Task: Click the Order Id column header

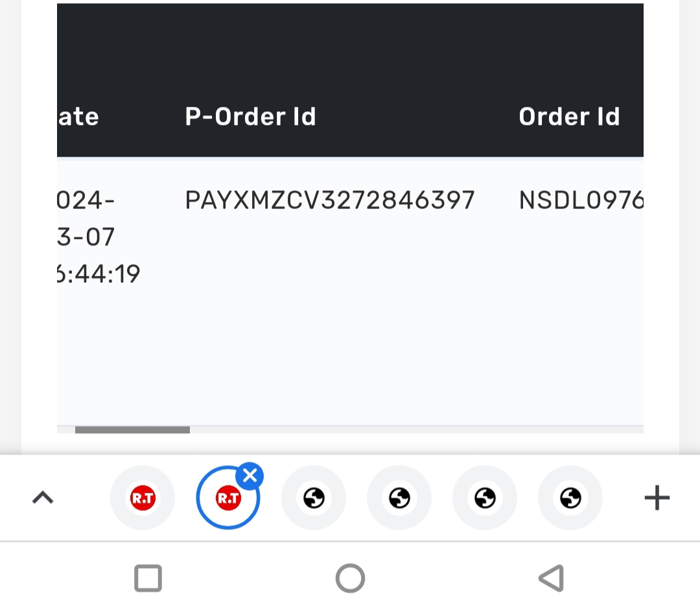Action: click(x=569, y=117)
